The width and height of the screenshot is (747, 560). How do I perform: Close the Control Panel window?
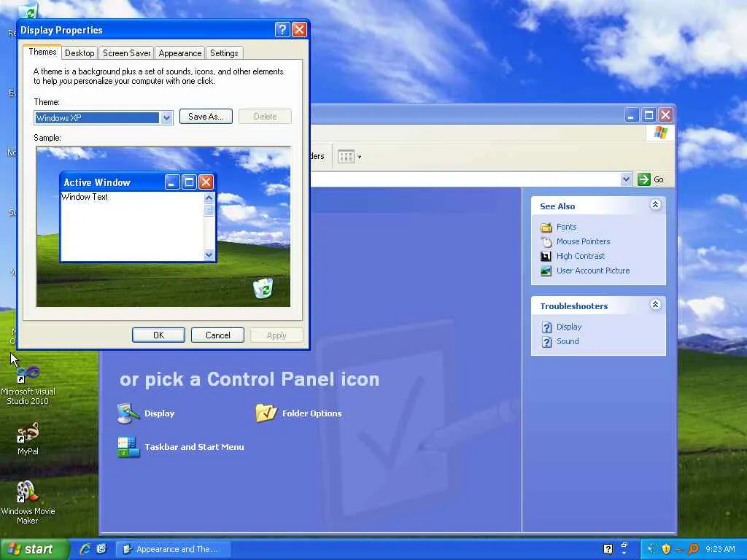pos(665,114)
